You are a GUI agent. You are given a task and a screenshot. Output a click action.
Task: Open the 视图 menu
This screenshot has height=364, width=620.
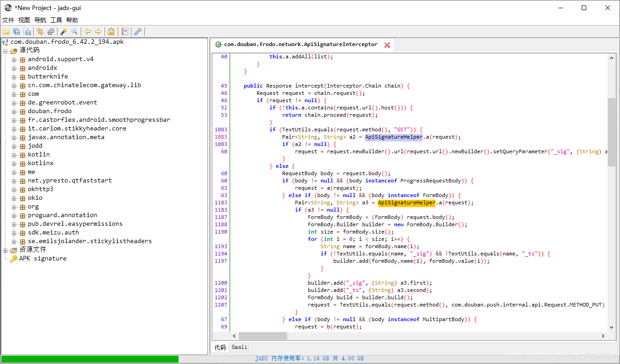(x=24, y=20)
